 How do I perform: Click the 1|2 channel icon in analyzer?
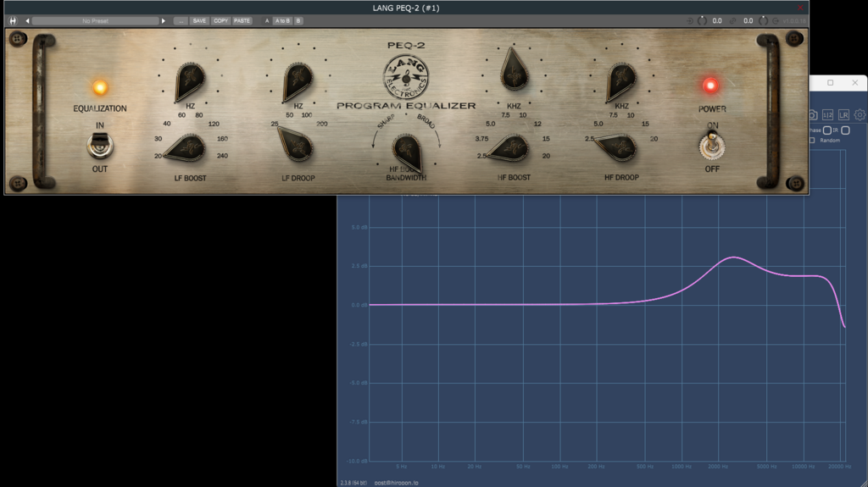point(827,114)
